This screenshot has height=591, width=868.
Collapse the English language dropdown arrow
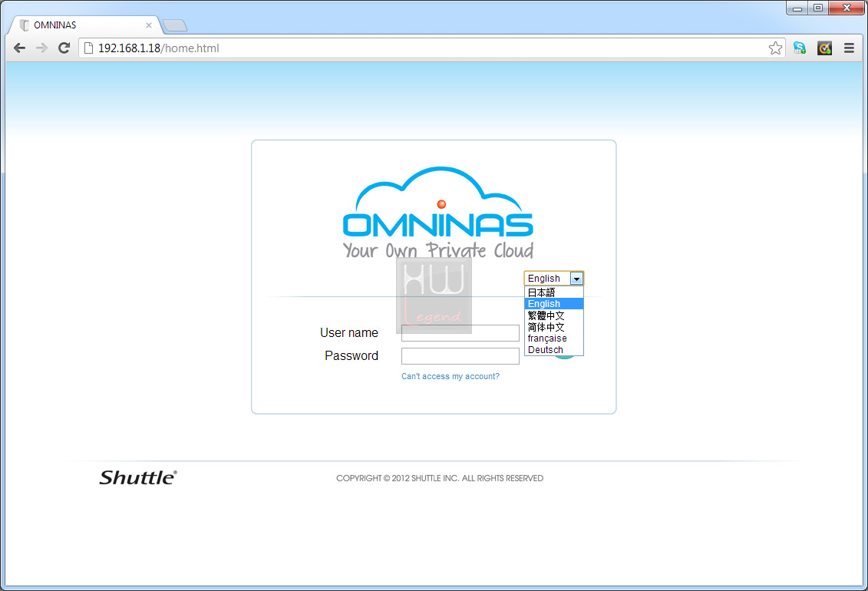576,279
